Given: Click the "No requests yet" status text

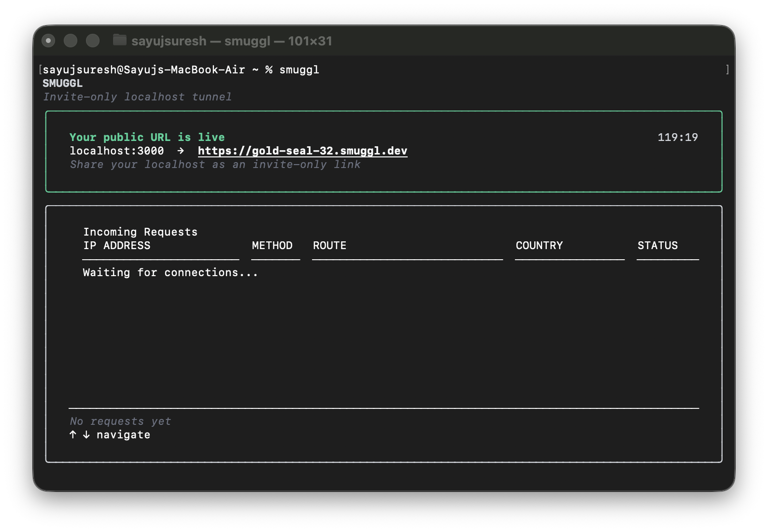Looking at the screenshot, I should (120, 421).
